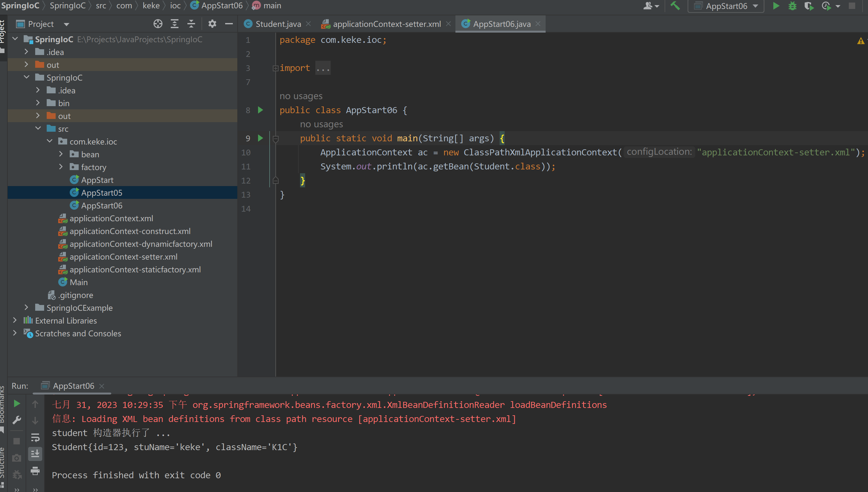868x492 pixels.
Task: Switch to Student.java editor tab
Action: pyautogui.click(x=278, y=24)
